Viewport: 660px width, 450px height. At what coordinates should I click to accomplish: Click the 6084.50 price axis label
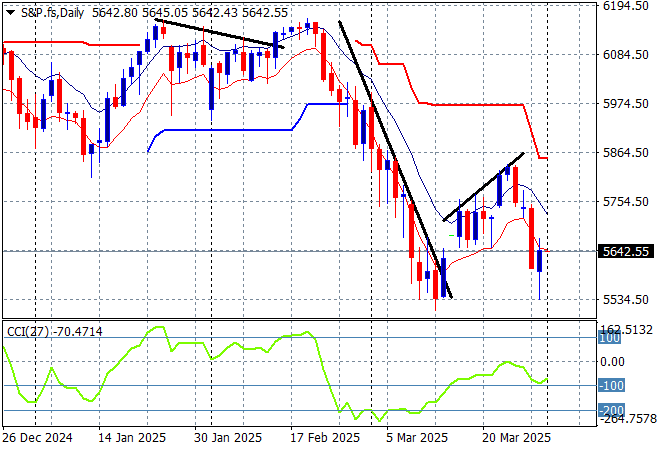click(x=625, y=55)
